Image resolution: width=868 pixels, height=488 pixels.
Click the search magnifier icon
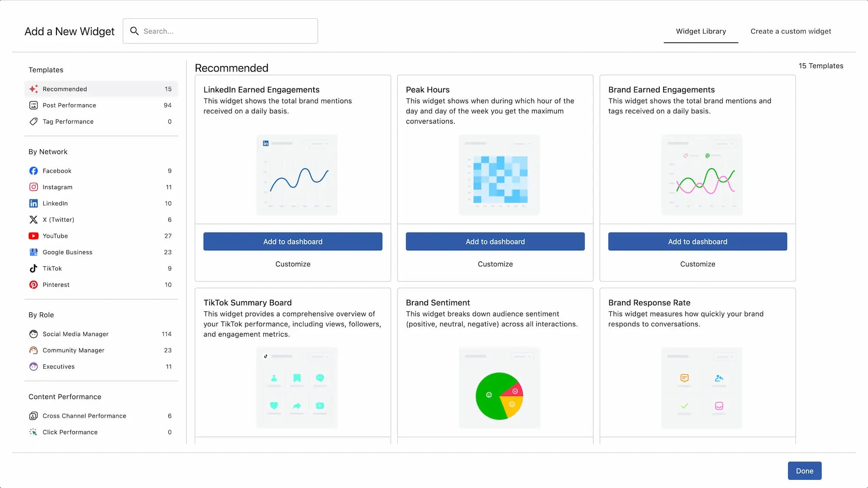(x=135, y=31)
